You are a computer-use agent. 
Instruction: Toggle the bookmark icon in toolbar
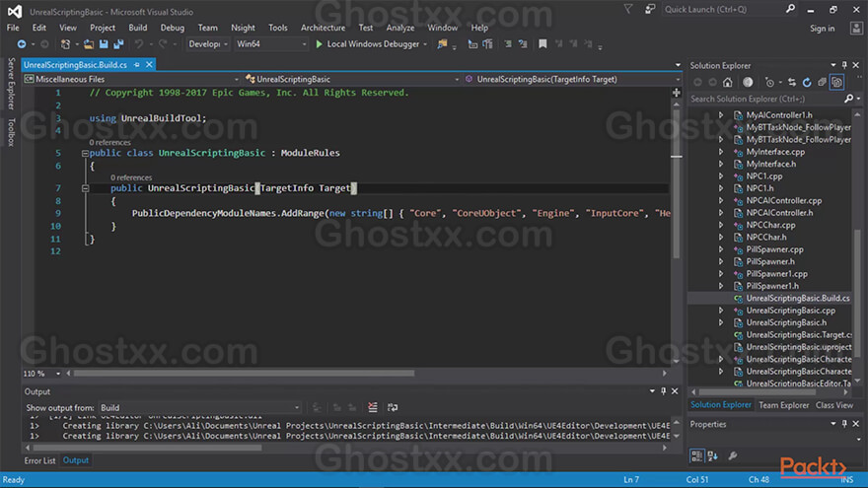pos(542,44)
